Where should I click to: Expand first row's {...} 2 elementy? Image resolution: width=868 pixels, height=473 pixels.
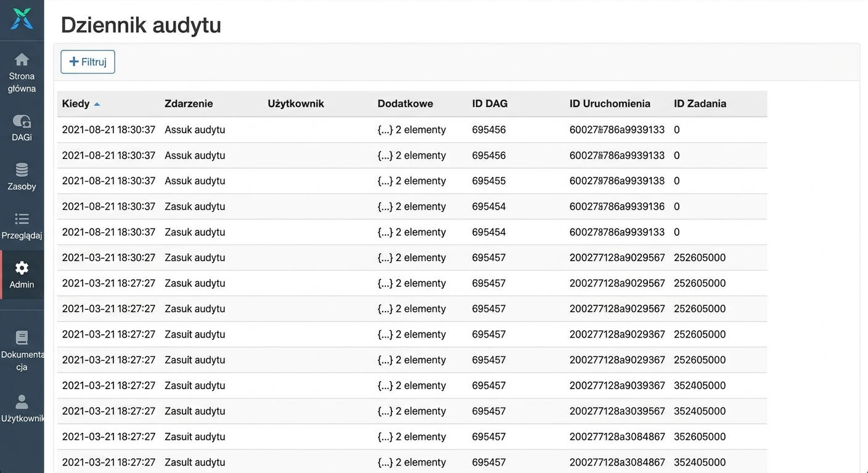click(412, 130)
